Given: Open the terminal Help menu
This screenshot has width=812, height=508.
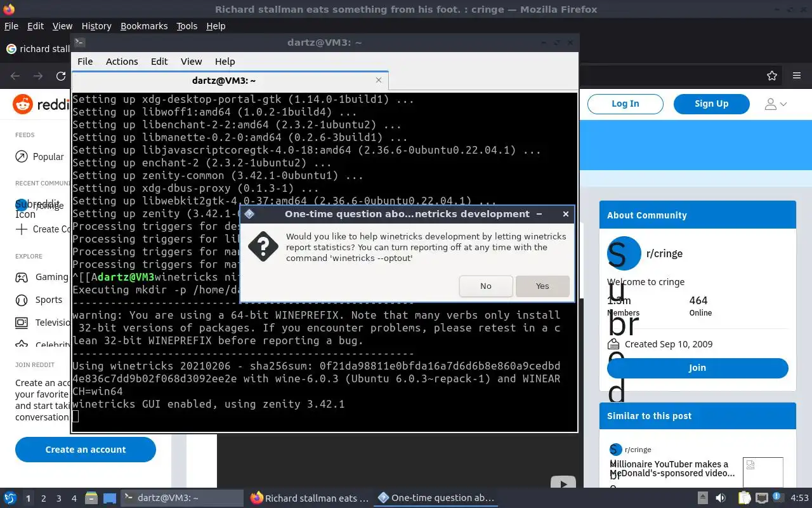Looking at the screenshot, I should point(225,62).
